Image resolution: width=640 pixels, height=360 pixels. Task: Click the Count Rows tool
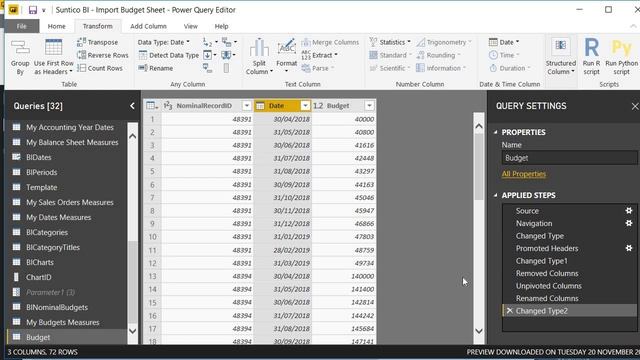tap(100, 68)
